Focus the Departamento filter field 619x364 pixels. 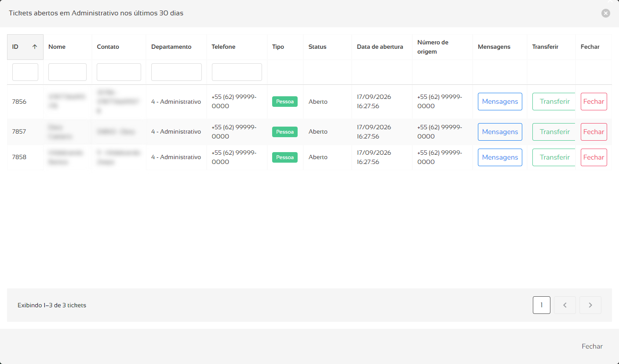pos(176,72)
